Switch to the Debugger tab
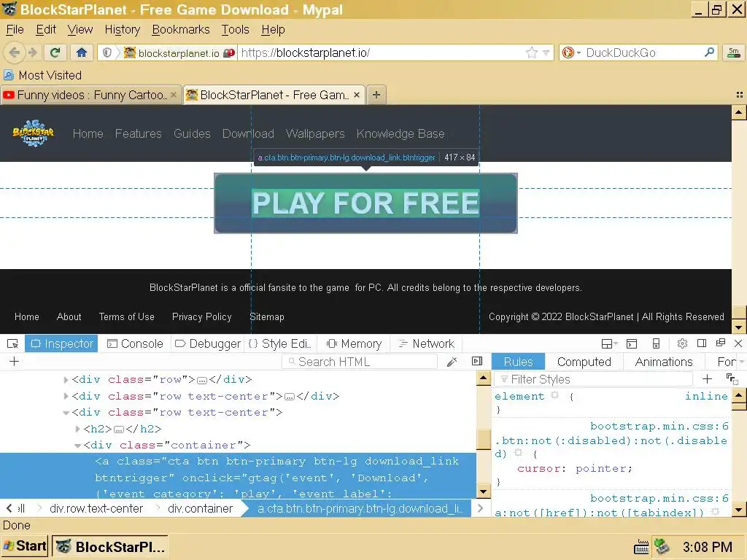The height and width of the screenshot is (560, 747). click(208, 344)
